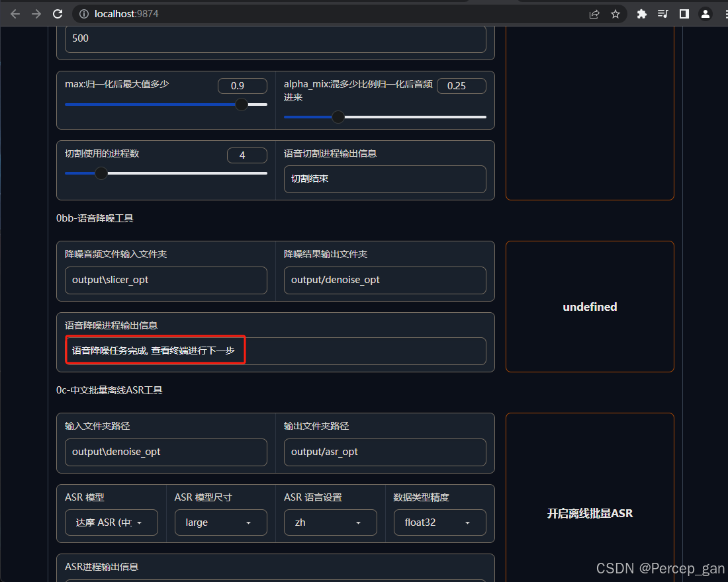Open the profile avatar menu
The width and height of the screenshot is (728, 582).
[x=705, y=14]
